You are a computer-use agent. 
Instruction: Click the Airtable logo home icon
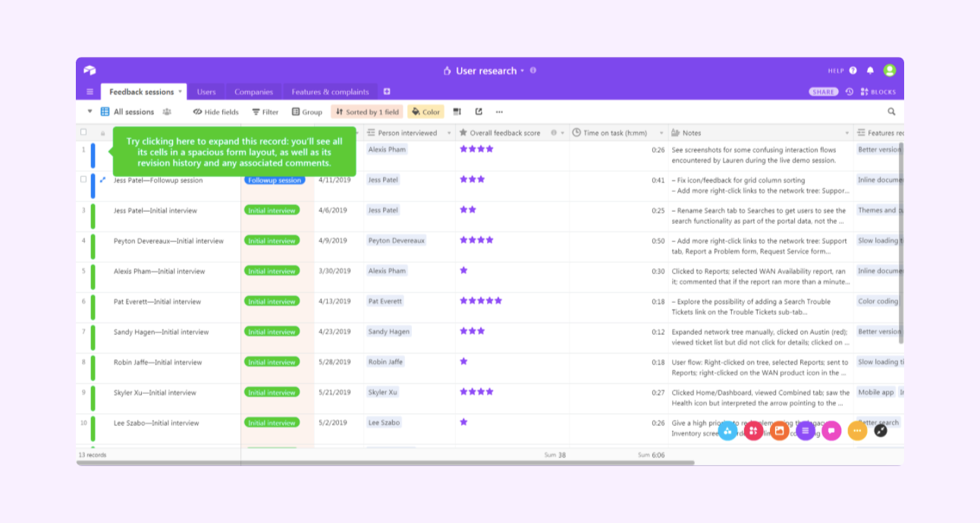pos(90,71)
